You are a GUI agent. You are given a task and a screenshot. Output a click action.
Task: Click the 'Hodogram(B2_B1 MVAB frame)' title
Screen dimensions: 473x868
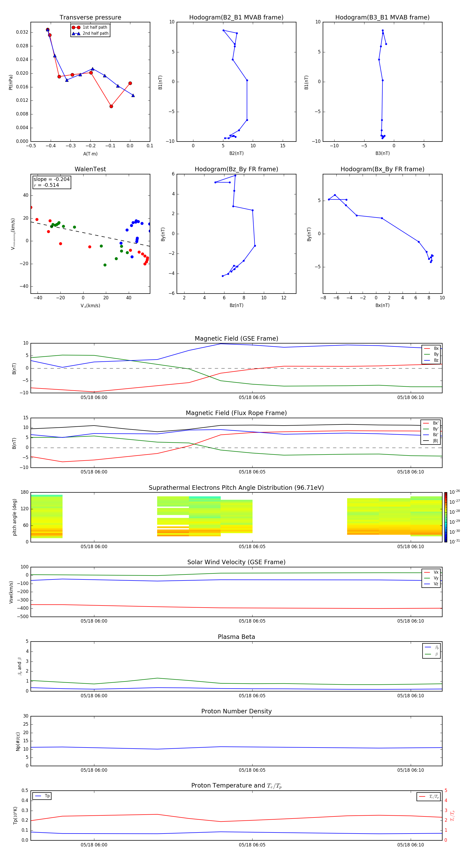(236, 18)
